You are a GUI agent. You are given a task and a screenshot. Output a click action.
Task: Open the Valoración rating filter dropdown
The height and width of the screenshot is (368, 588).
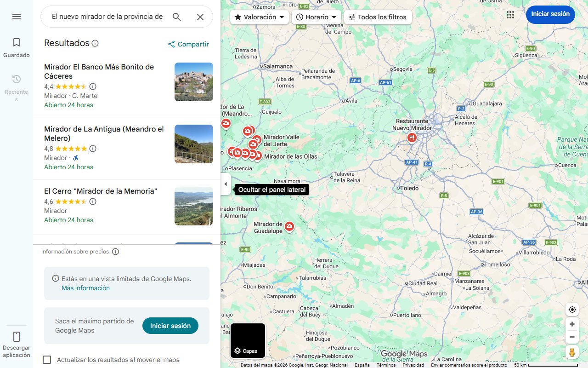click(x=258, y=17)
